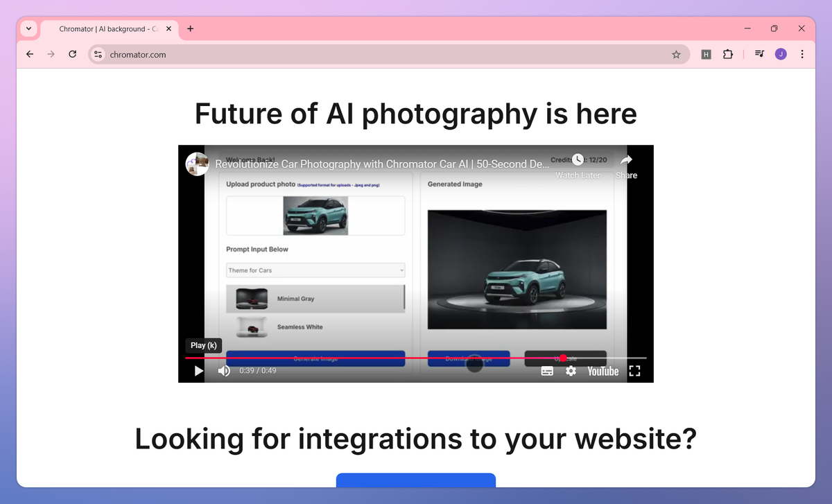Screen dimensions: 832x504
Task: Bookmark this page with the star icon
Action: point(676,54)
